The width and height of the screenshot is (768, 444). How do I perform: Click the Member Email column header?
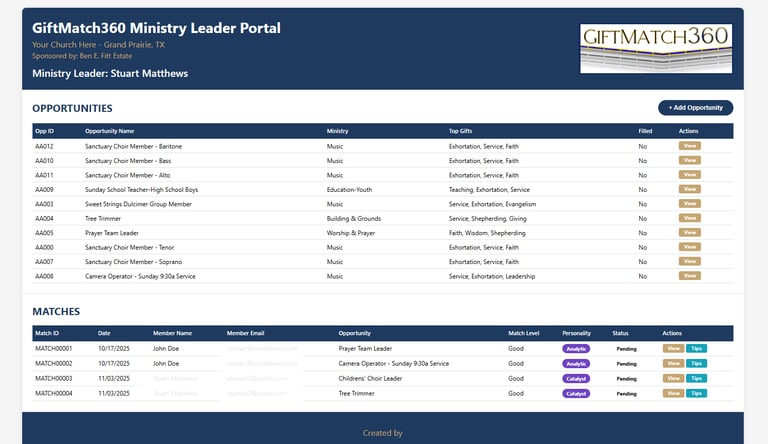(245, 333)
